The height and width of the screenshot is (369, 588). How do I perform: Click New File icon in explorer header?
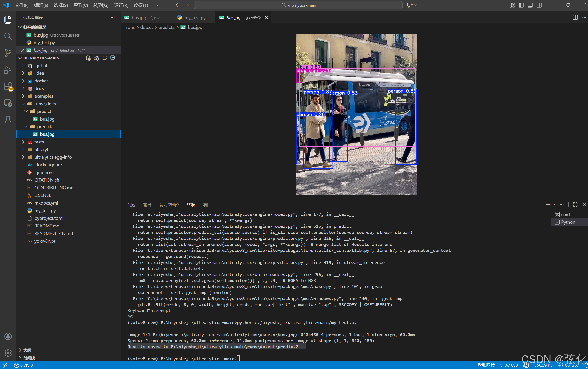pos(88,58)
